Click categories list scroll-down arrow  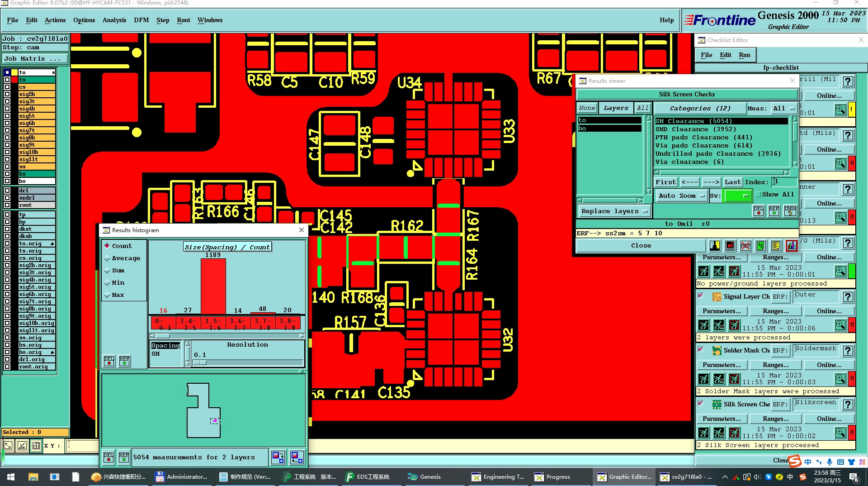click(x=795, y=164)
